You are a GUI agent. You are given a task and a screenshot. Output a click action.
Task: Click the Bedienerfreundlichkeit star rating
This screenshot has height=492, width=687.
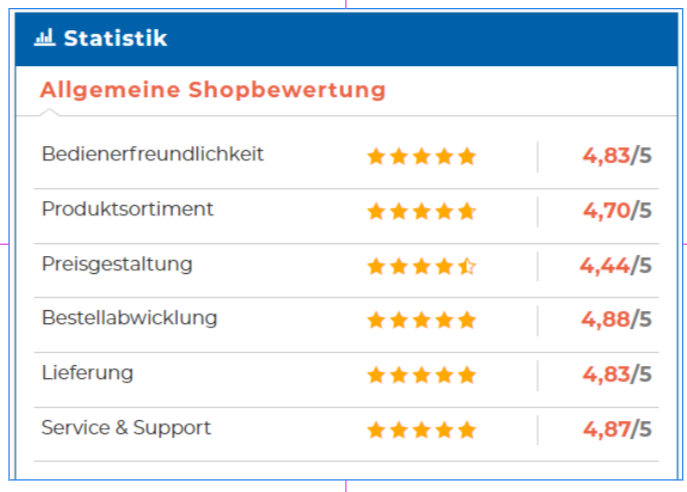click(x=421, y=156)
